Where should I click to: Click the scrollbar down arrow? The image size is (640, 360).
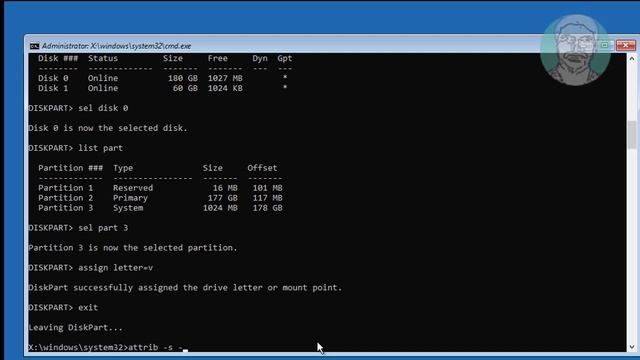point(632,347)
